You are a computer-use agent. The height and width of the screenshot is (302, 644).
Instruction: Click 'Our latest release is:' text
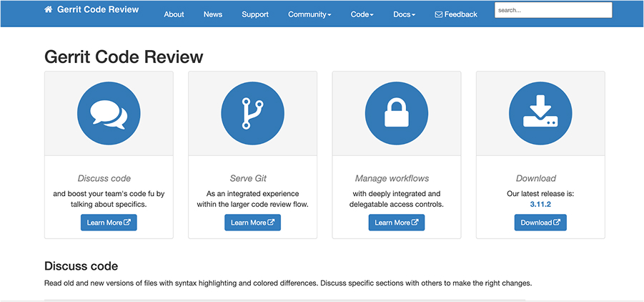(540, 194)
